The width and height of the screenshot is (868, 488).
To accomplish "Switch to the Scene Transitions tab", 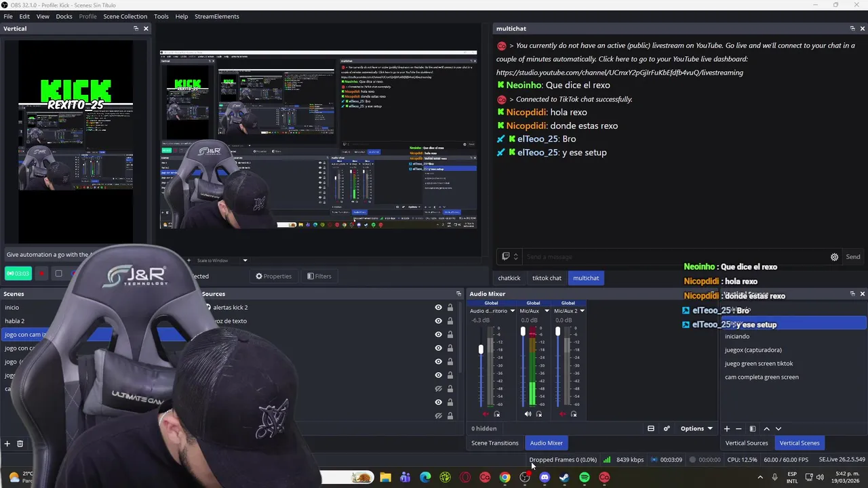I will (x=495, y=443).
